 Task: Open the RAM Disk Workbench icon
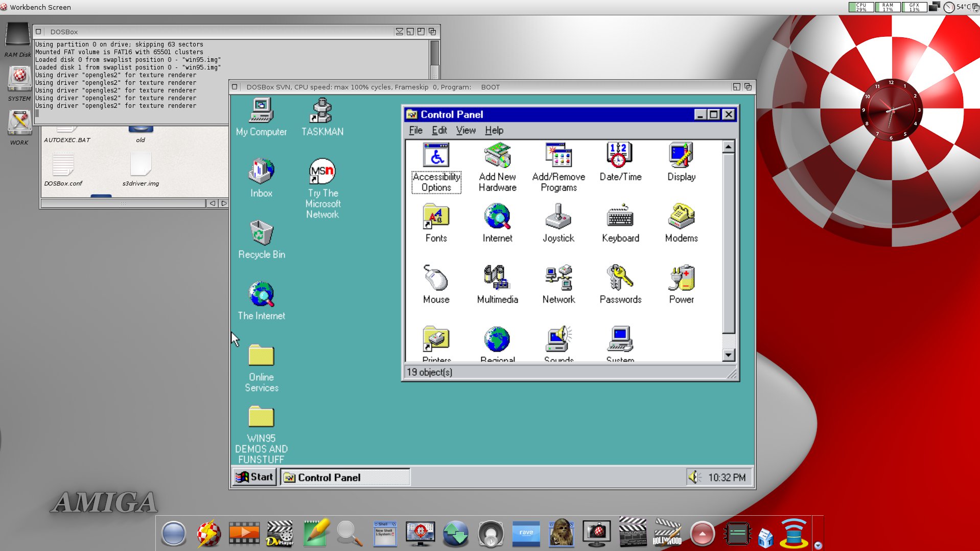tap(17, 40)
